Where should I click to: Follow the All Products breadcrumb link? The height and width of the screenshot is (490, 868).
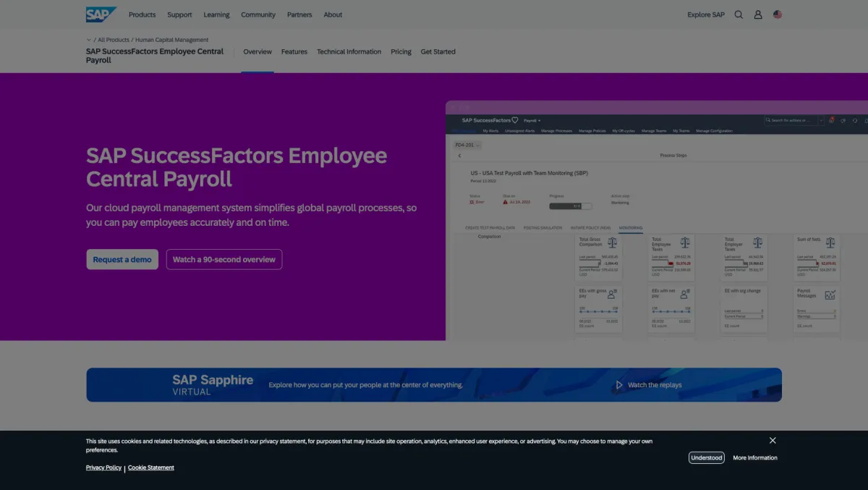[114, 40]
